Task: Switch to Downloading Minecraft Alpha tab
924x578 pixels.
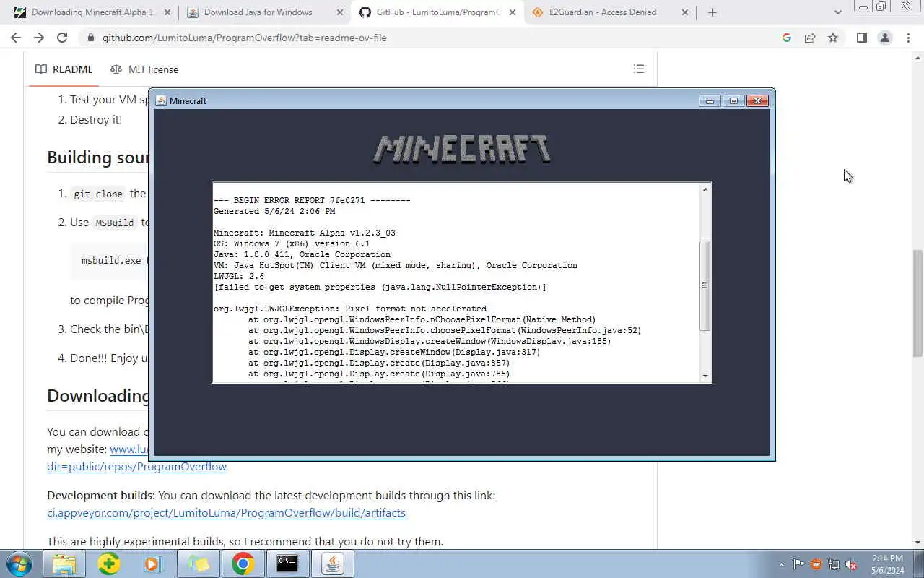Action: [x=93, y=12]
